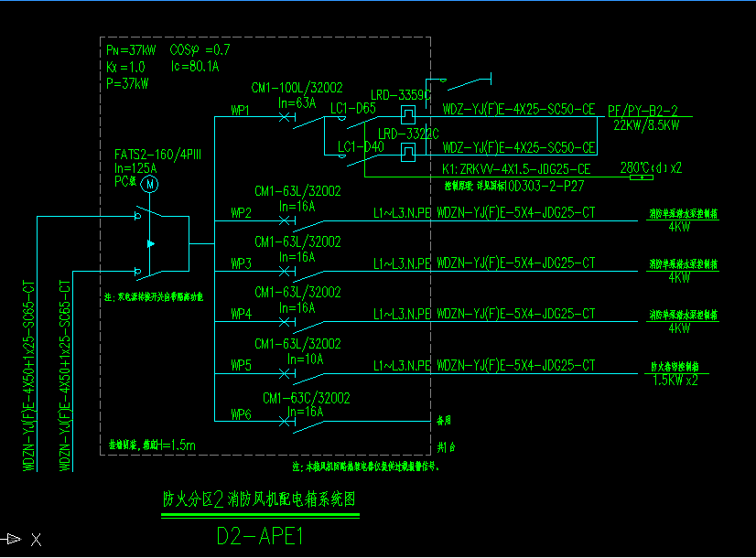Click the 备用 spare text
756x558 pixels.
(x=444, y=421)
